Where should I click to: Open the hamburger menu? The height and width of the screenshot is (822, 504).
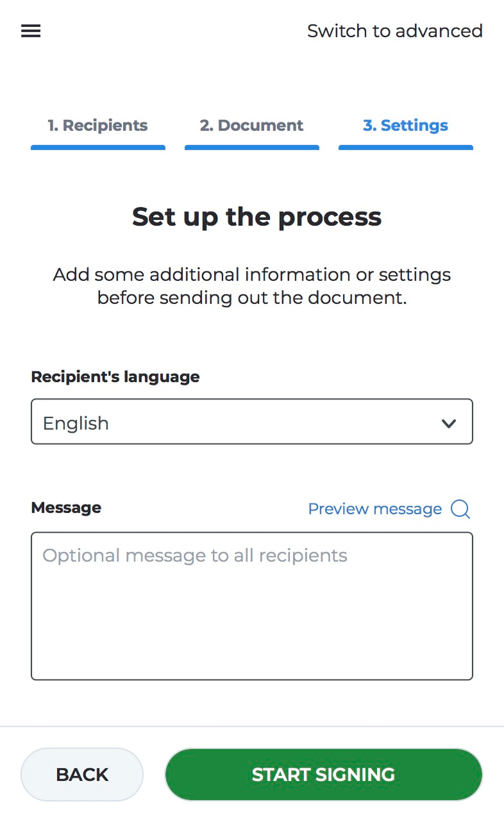pos(31,31)
